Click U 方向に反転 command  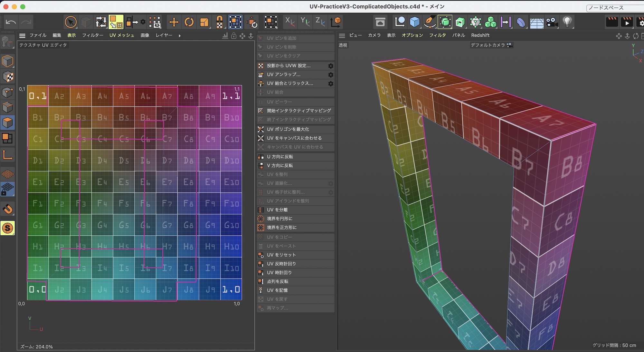(280, 157)
